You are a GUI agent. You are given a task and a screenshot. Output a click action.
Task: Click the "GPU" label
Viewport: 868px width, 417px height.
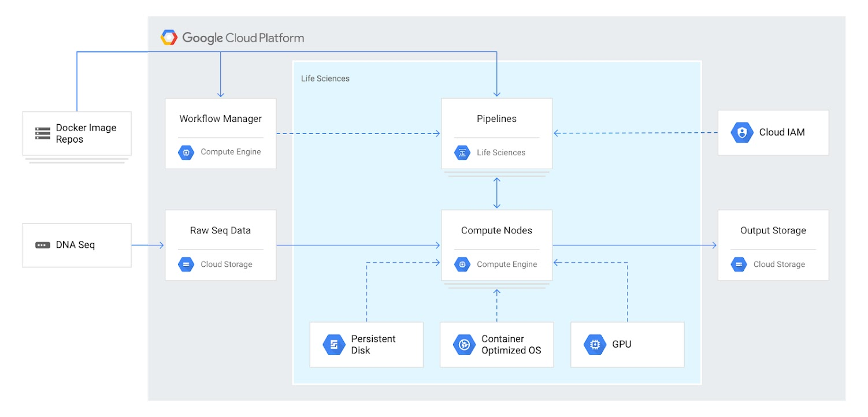tap(622, 345)
